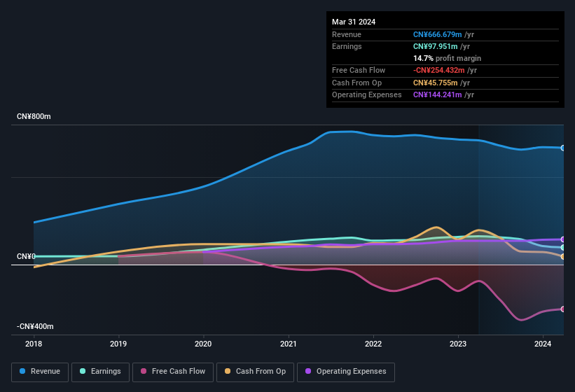Toggle the Revenue legend button

(40, 372)
